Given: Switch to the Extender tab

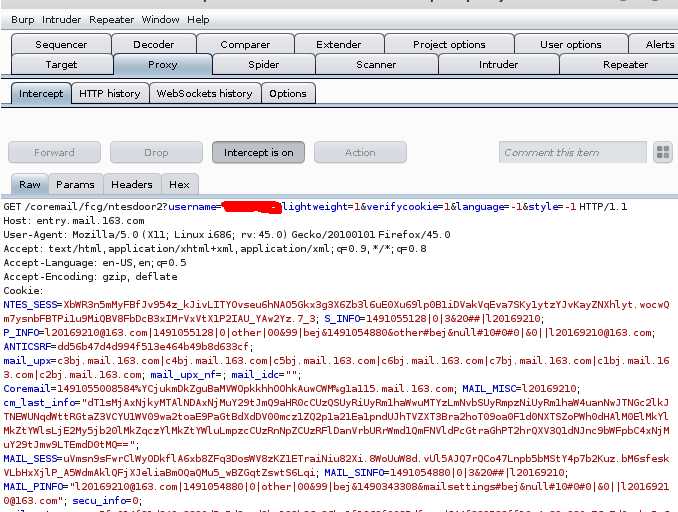Looking at the screenshot, I should pyautogui.click(x=339, y=45).
